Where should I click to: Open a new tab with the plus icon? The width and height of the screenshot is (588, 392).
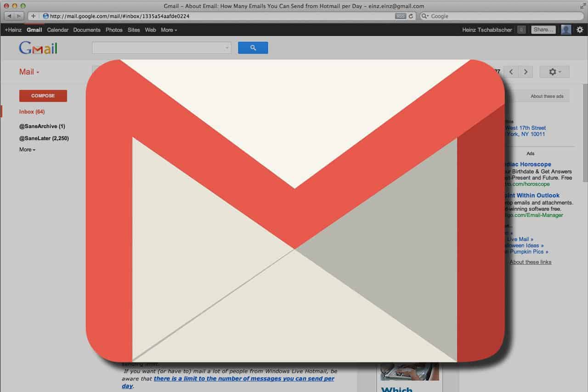[33, 16]
